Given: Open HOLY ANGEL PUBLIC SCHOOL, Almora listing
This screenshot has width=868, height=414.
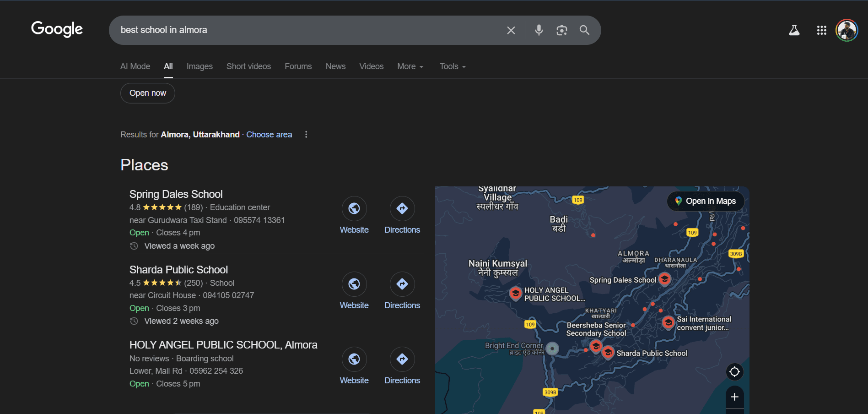Looking at the screenshot, I should coord(223,345).
